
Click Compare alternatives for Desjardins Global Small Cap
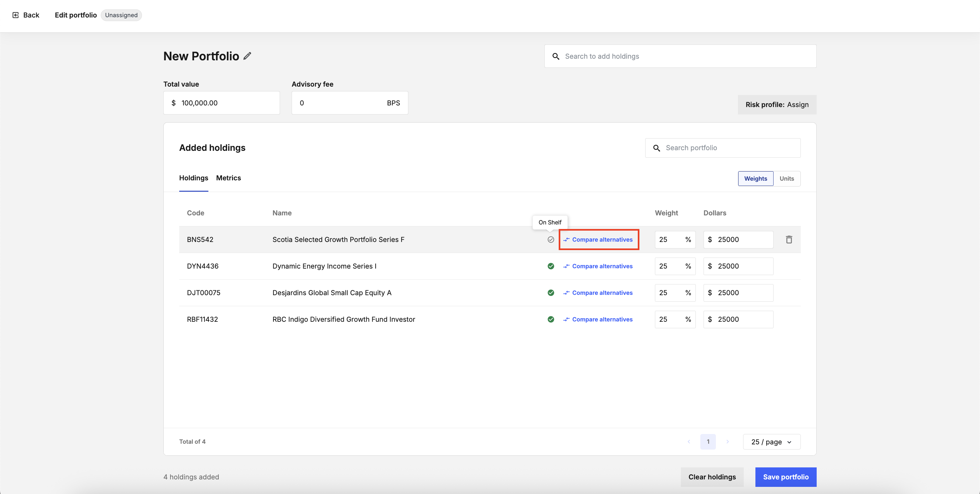(x=598, y=293)
